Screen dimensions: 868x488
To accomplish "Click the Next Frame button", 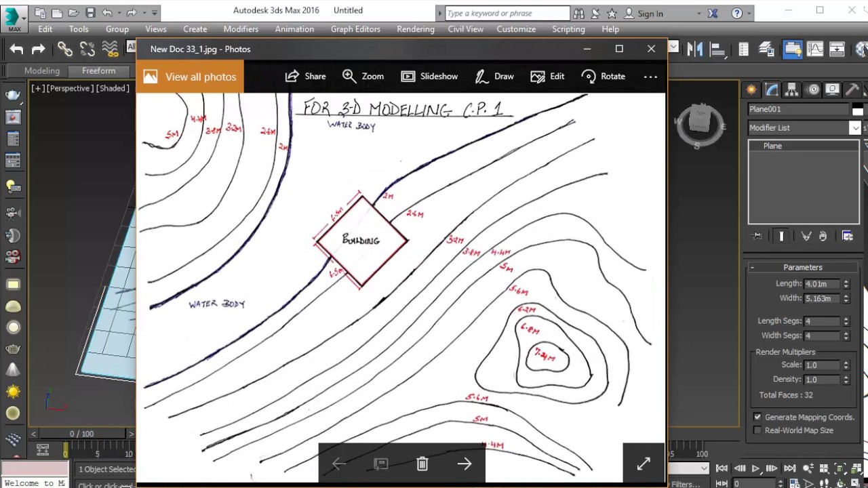I will (772, 468).
